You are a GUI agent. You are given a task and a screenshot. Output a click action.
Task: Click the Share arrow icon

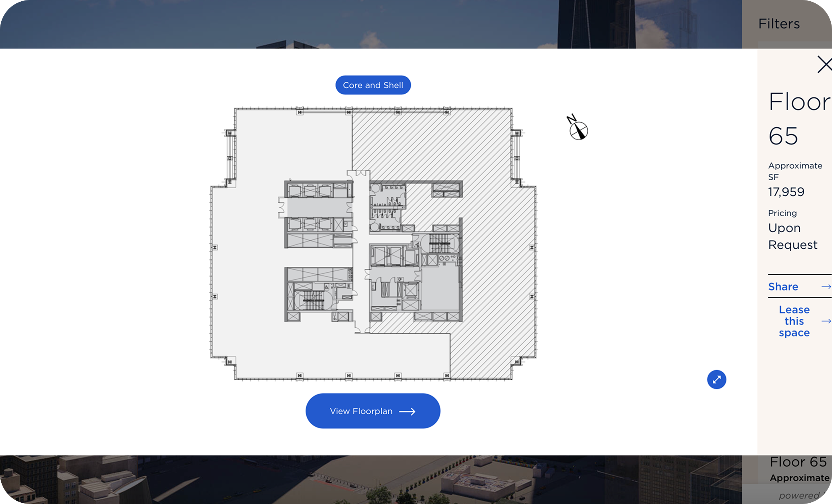[x=826, y=287]
